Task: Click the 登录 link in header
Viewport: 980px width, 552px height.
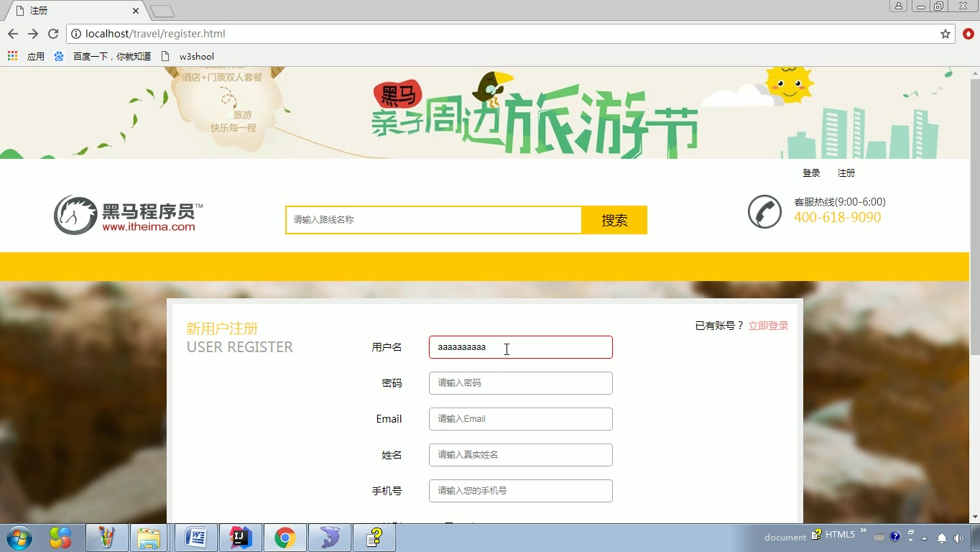Action: [x=811, y=173]
